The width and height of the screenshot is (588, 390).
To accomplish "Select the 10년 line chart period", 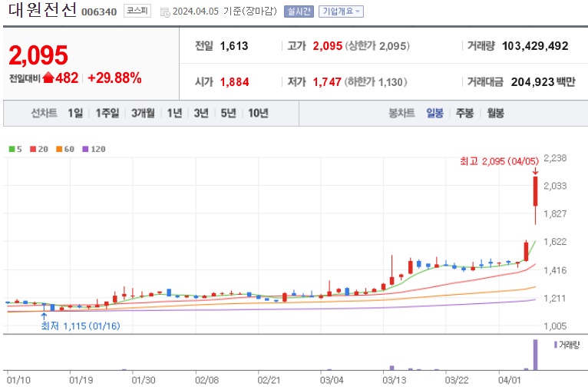I will [258, 113].
